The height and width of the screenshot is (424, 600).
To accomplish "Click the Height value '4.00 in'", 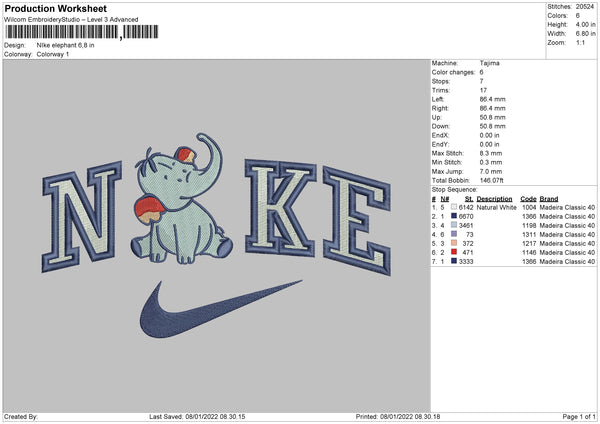I will click(585, 24).
